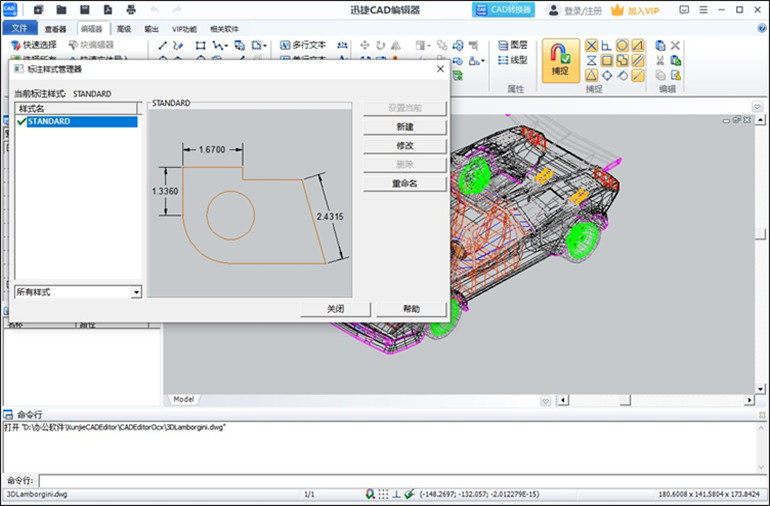Switch to the 编辑器 editor tab
The width and height of the screenshot is (770, 506).
pyautogui.click(x=92, y=29)
